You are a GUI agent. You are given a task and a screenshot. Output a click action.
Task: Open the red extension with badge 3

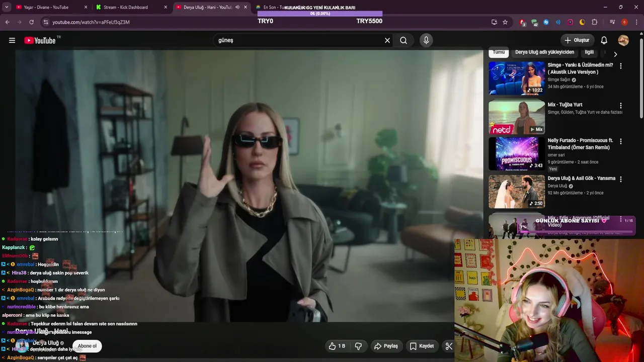click(x=523, y=22)
